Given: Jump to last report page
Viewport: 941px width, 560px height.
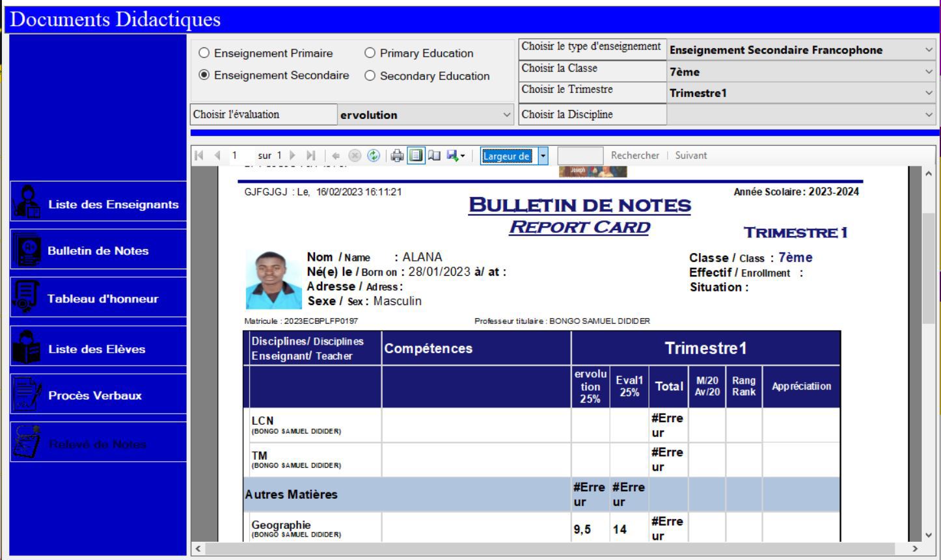Looking at the screenshot, I should coord(311,155).
